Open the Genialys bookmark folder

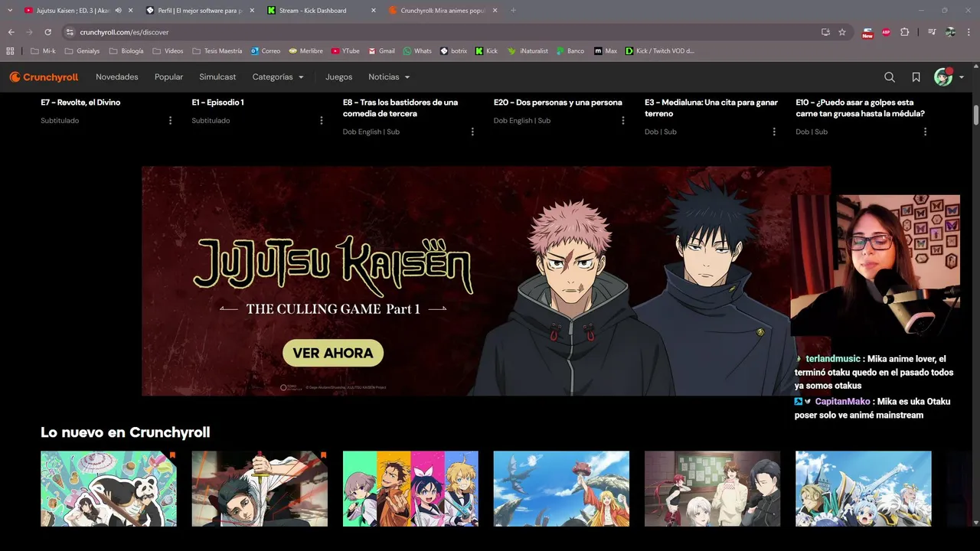[82, 51]
